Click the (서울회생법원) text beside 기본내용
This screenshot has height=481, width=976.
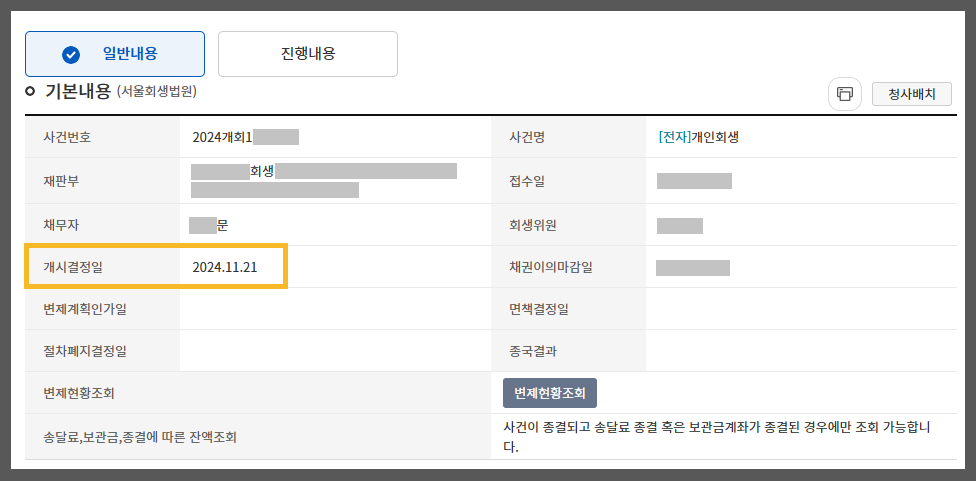click(x=157, y=92)
